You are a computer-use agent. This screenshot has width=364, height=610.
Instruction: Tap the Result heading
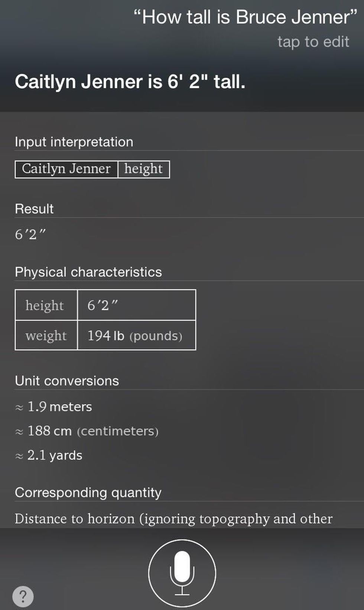tap(34, 209)
